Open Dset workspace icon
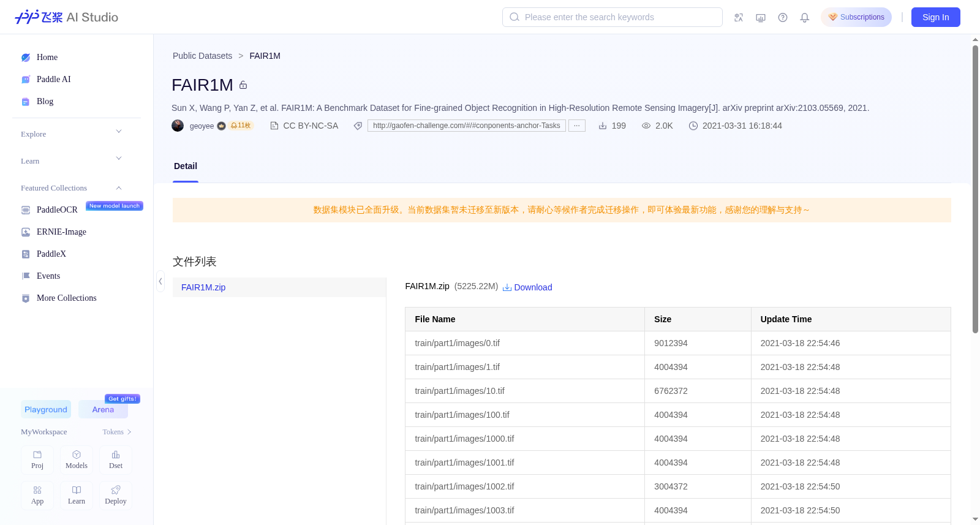Viewport: 980px width, 525px height. click(x=116, y=460)
